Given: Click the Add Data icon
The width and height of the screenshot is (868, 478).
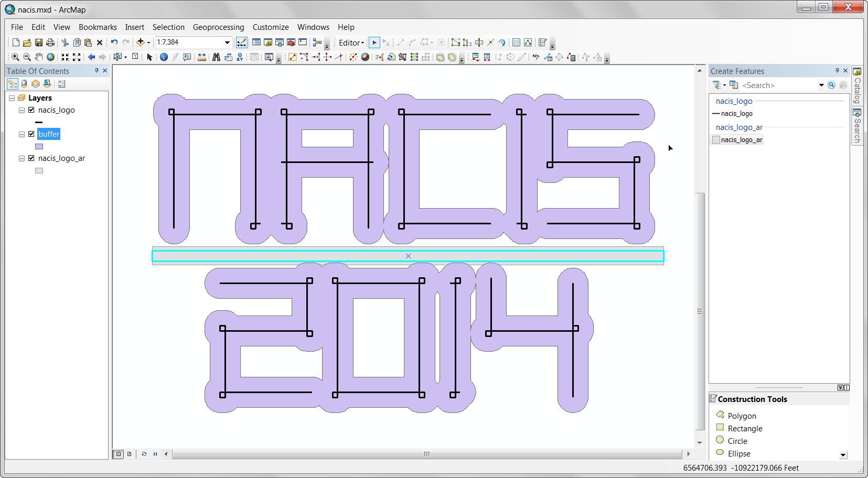Looking at the screenshot, I should (140, 42).
